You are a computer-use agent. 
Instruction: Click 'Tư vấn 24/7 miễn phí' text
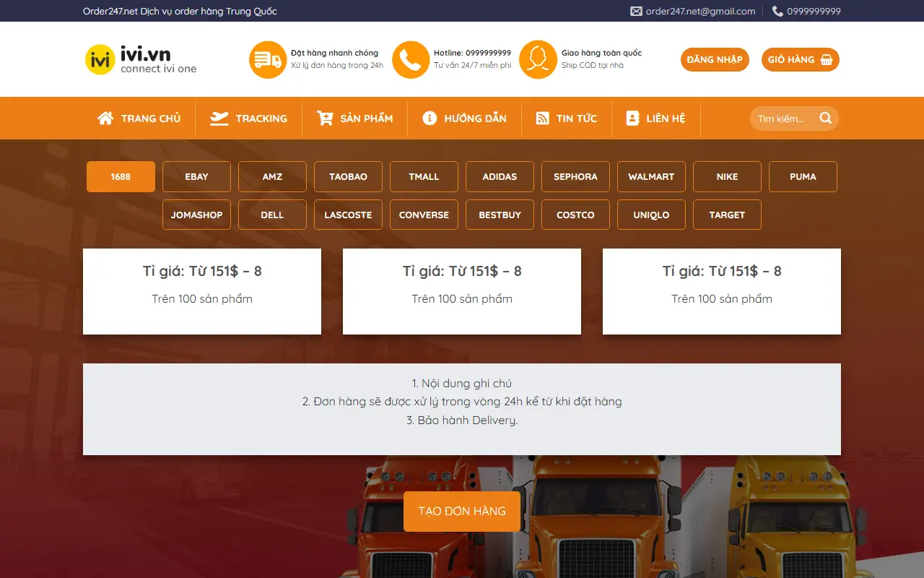coord(472,65)
